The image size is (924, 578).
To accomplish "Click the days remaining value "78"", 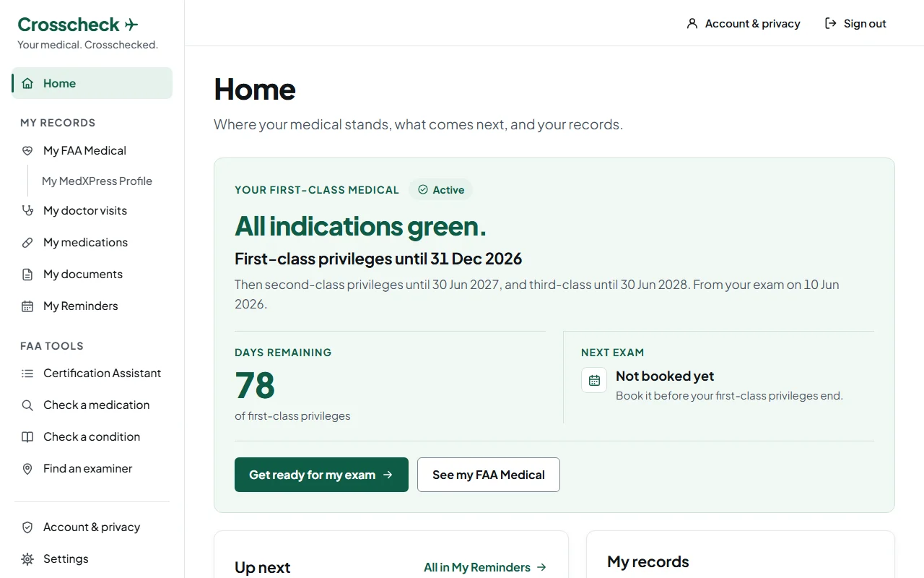I will coord(255,385).
